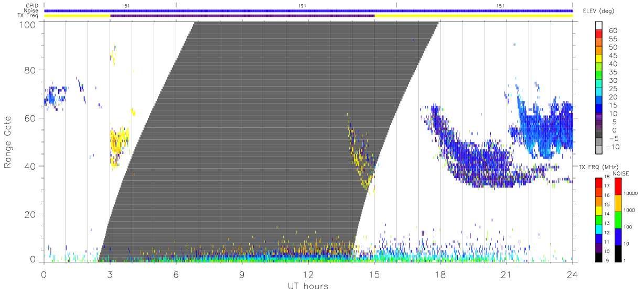
Task: Click the 40 tick on Range Gate axis
Action: [31, 166]
